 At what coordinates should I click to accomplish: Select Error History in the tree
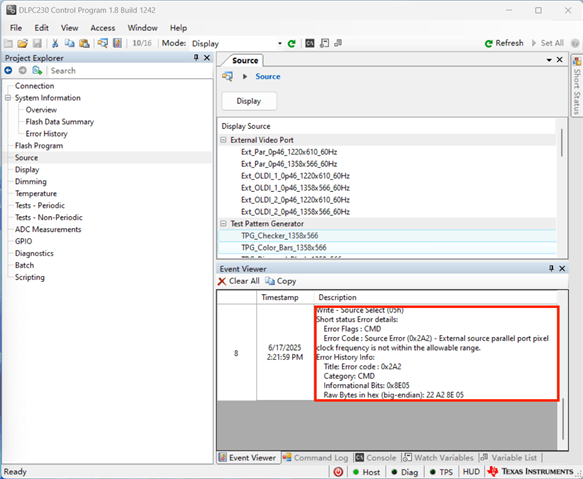click(x=46, y=134)
